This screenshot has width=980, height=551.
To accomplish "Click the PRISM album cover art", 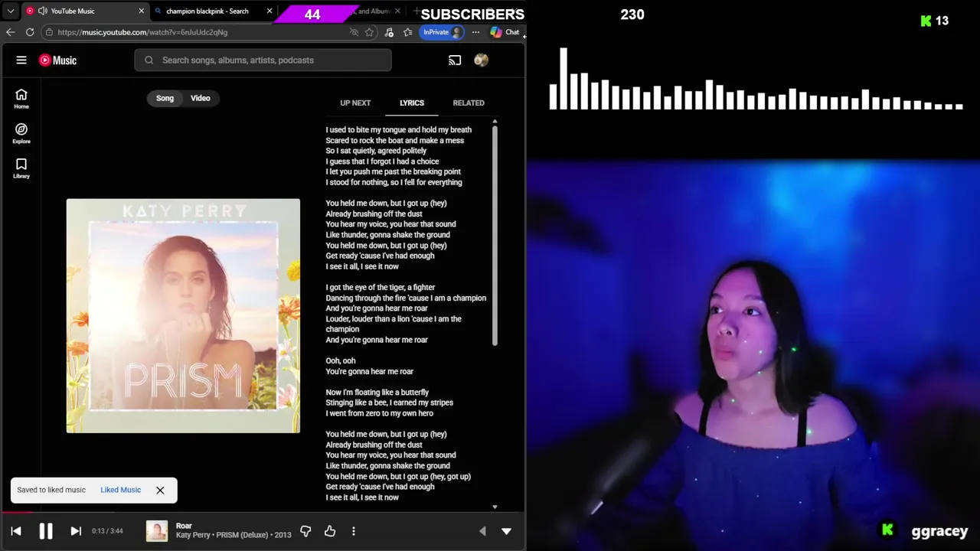I will 183,316.
